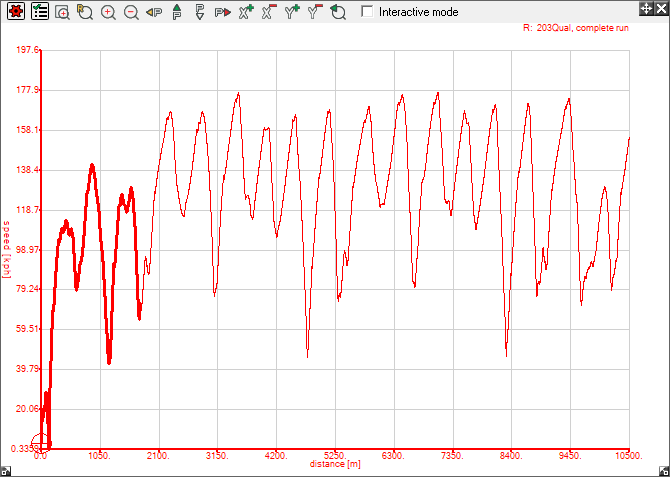The width and height of the screenshot is (670, 477).
Task: Click the '203Qual, complete run' legend label
Action: point(574,28)
